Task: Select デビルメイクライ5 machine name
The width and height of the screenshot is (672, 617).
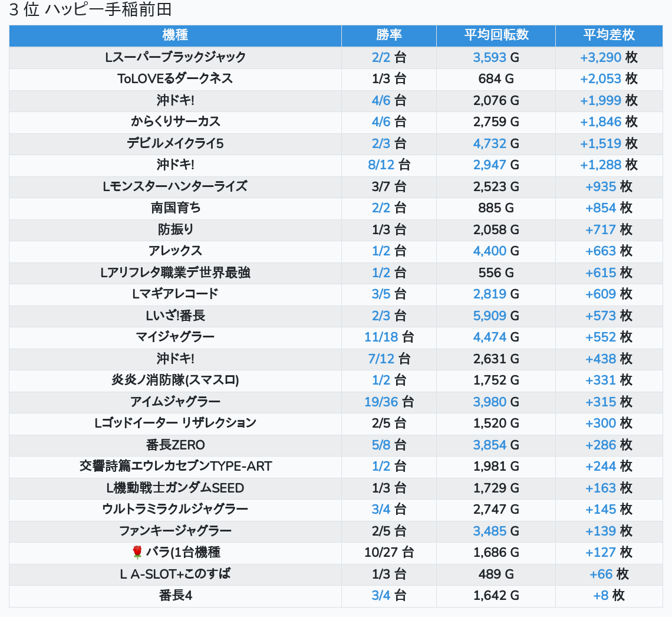Action: 175,143
